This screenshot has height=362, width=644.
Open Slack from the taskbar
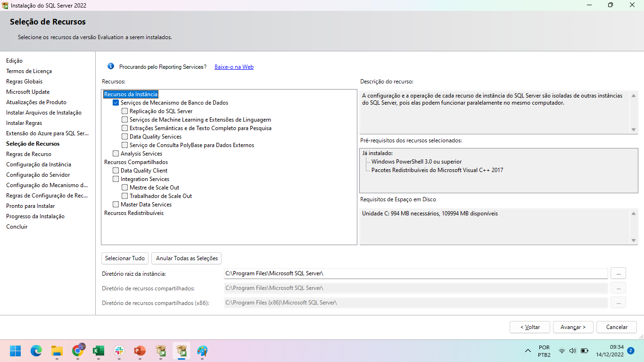[119, 351]
